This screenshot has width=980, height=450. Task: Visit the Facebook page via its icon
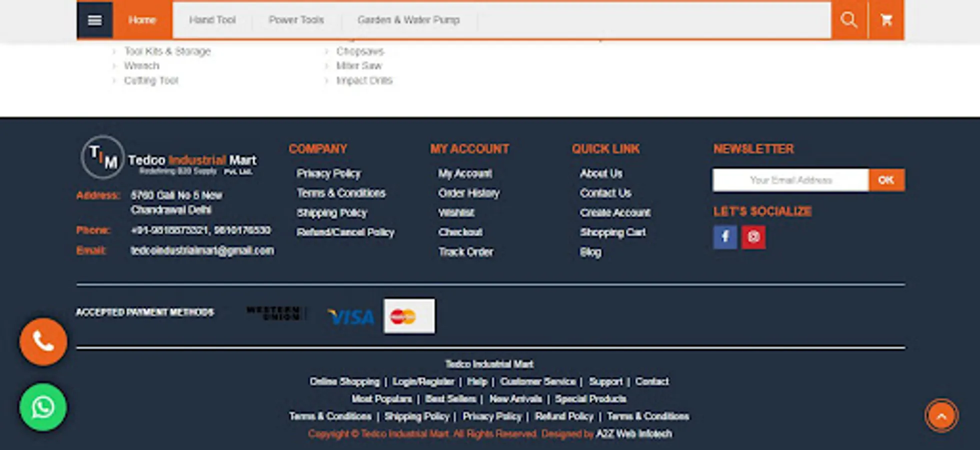click(725, 236)
